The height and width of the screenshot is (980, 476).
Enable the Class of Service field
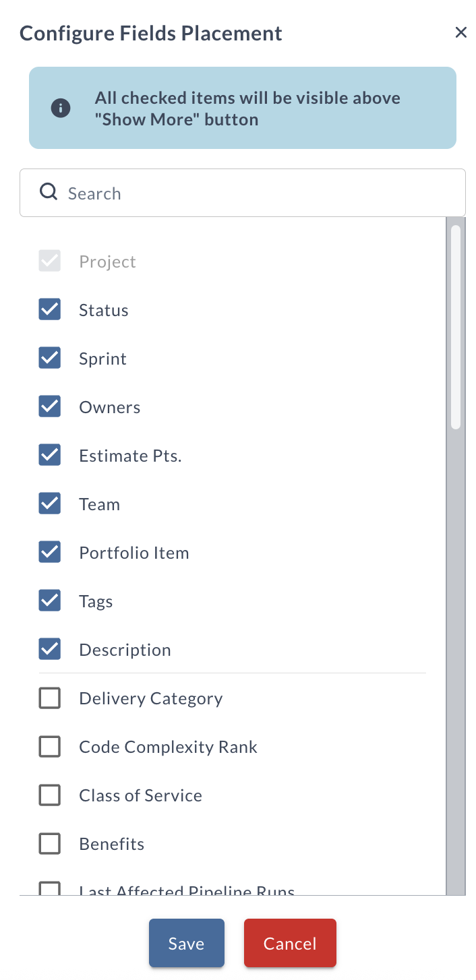[x=49, y=795]
